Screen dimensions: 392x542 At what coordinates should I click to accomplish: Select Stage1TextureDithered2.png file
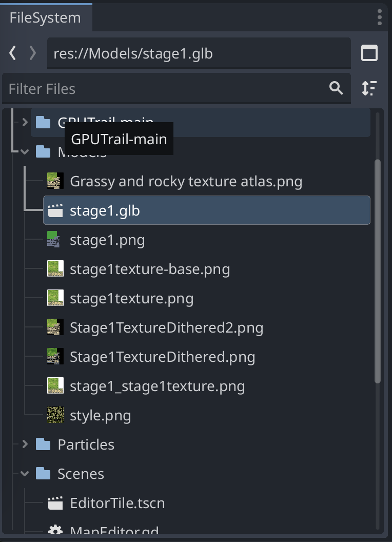(166, 327)
